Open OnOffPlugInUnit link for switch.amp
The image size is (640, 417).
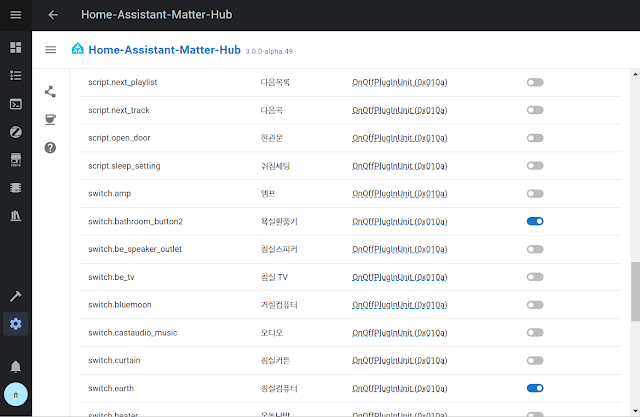(x=400, y=193)
